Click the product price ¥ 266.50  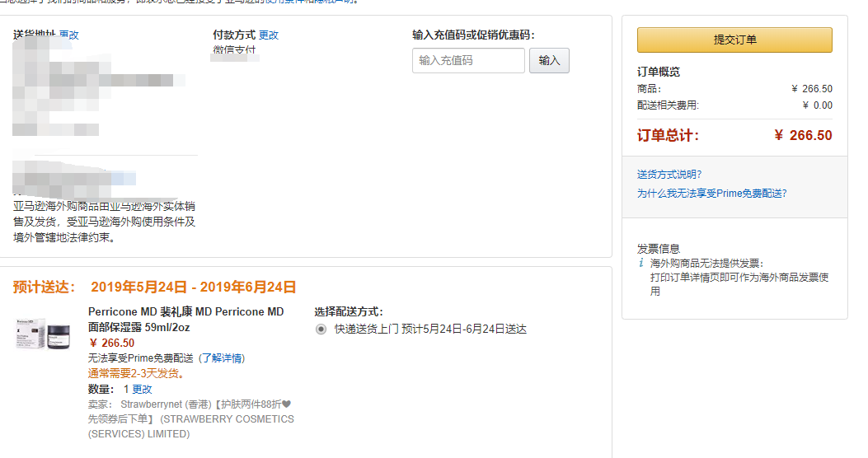click(x=112, y=343)
